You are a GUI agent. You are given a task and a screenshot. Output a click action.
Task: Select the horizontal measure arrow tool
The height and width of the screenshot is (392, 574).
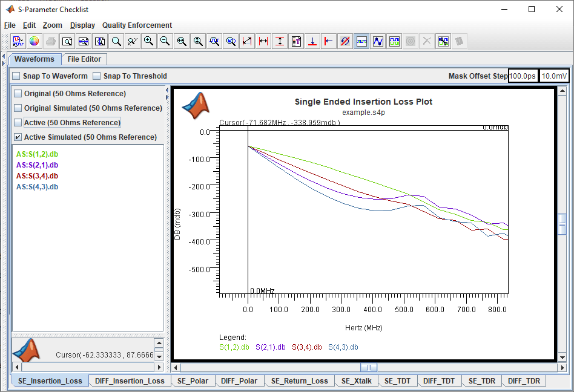click(x=263, y=41)
